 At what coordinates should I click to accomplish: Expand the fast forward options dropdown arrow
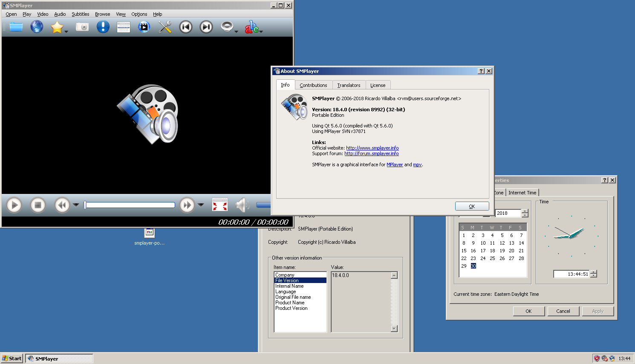pos(201,205)
